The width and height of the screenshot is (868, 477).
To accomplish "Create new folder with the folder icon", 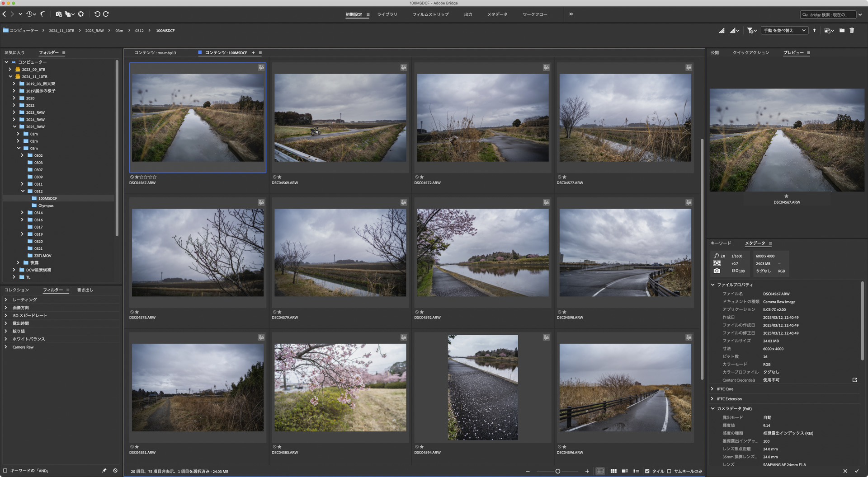I will tap(842, 31).
